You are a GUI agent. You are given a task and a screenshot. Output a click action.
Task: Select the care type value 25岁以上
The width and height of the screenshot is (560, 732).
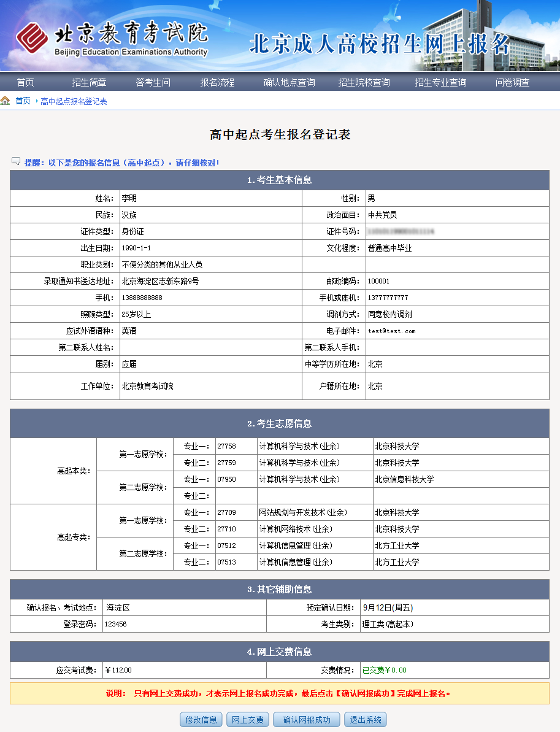(x=136, y=314)
